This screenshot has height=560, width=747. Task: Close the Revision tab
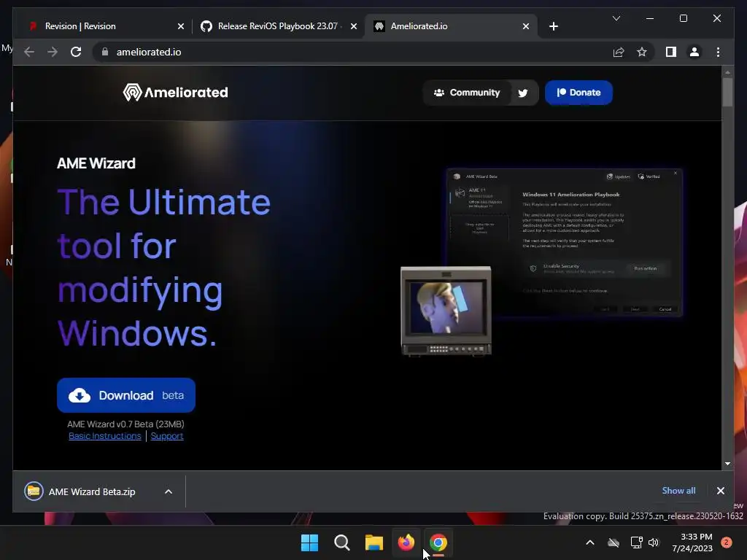[x=181, y=26]
